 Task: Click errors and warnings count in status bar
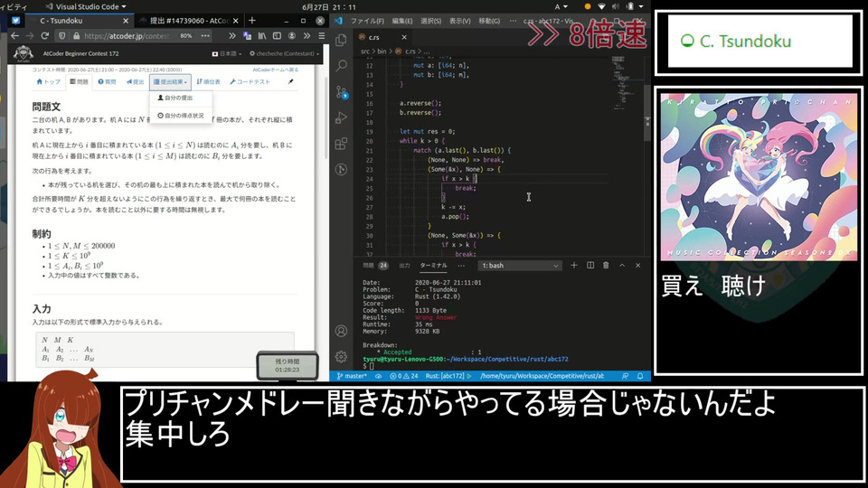403,376
